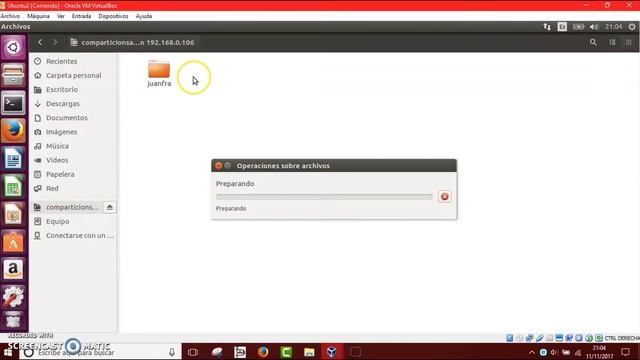Image resolution: width=640 pixels, height=360 pixels.
Task: Open the Ver menu
Action: click(61, 16)
